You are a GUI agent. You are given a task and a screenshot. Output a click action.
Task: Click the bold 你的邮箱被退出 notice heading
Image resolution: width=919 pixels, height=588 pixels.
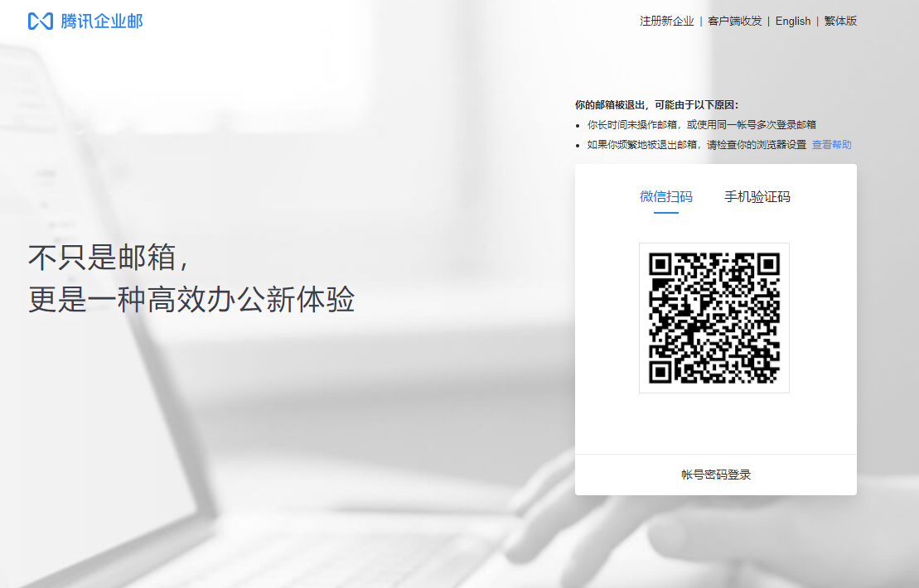(655, 105)
